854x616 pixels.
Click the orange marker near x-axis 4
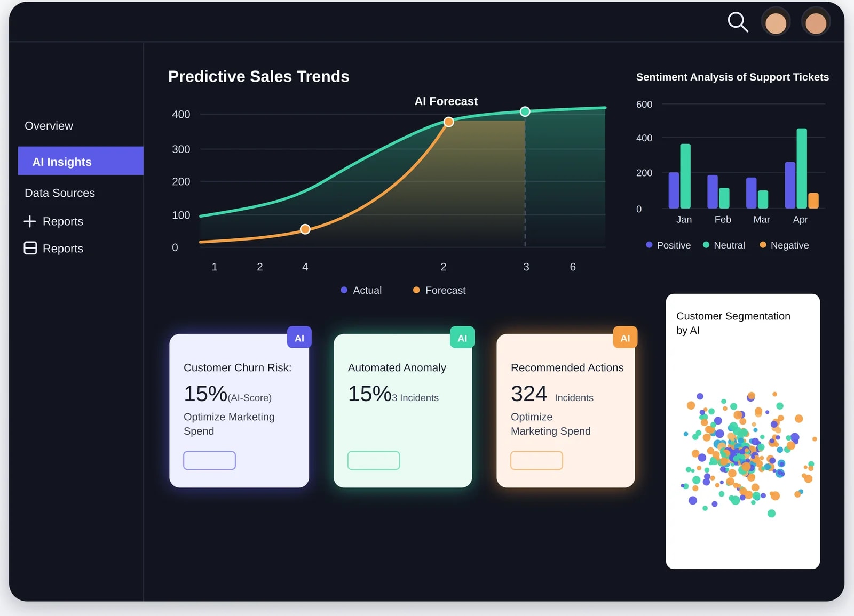(x=305, y=229)
